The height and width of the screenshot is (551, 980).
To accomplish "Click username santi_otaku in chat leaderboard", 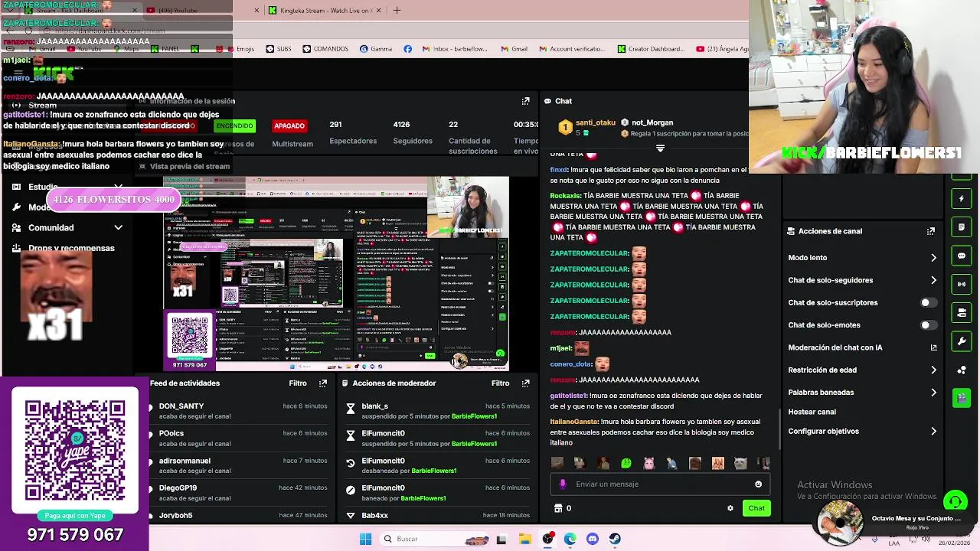I will tap(596, 122).
